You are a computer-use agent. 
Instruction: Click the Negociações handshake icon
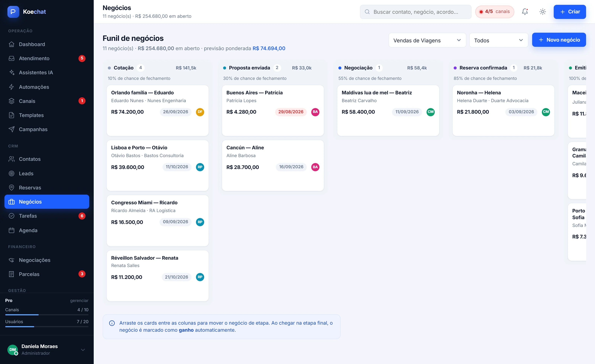pyautogui.click(x=11, y=260)
